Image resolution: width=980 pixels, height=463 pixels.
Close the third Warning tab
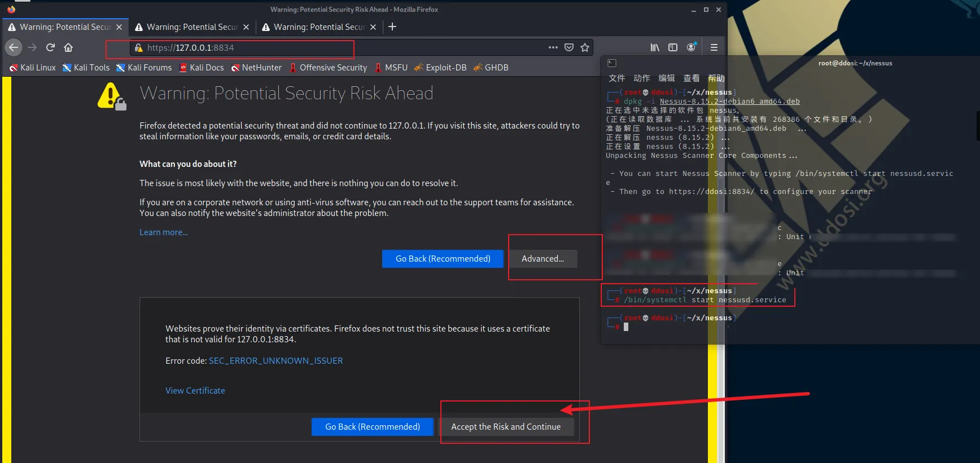373,27
